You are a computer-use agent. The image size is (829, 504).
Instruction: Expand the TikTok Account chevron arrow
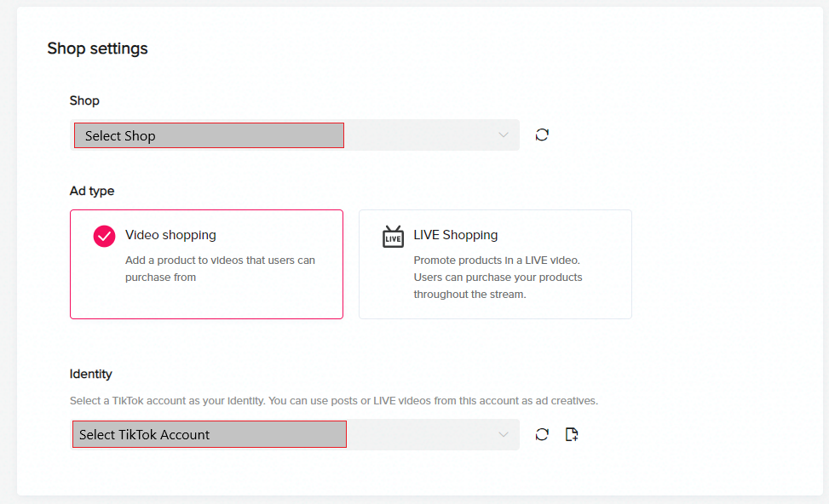tap(504, 434)
